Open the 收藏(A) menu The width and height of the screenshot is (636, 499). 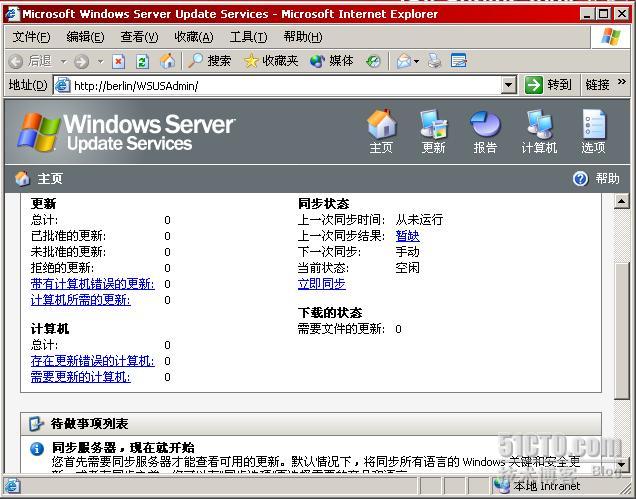pos(193,37)
